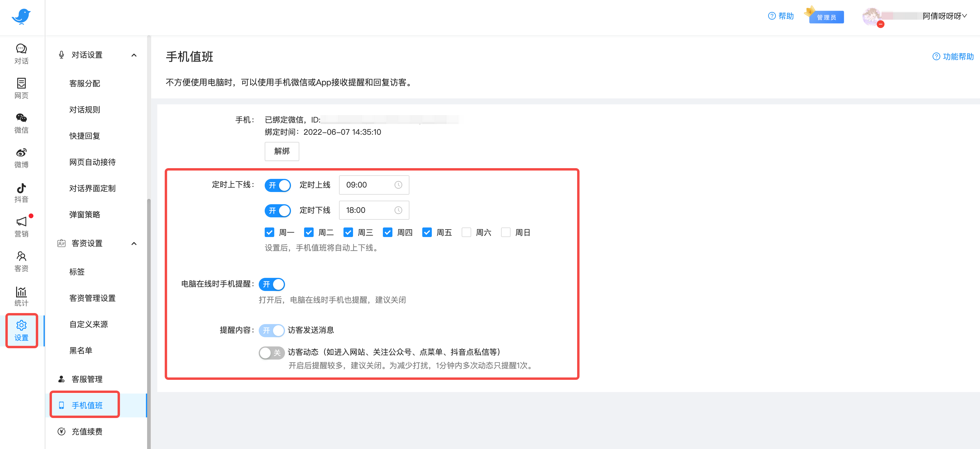
Task: Open the 微信 channel section
Action: (21, 123)
